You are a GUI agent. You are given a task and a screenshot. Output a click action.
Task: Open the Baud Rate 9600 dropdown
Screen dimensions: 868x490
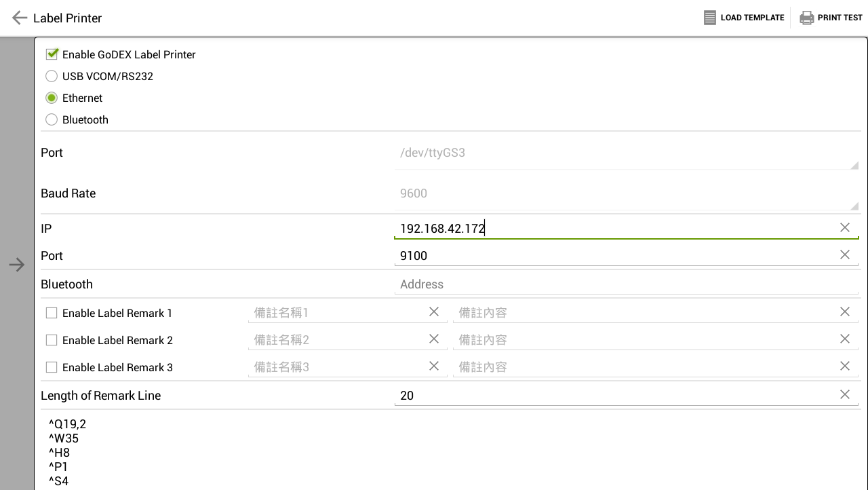[627, 194]
